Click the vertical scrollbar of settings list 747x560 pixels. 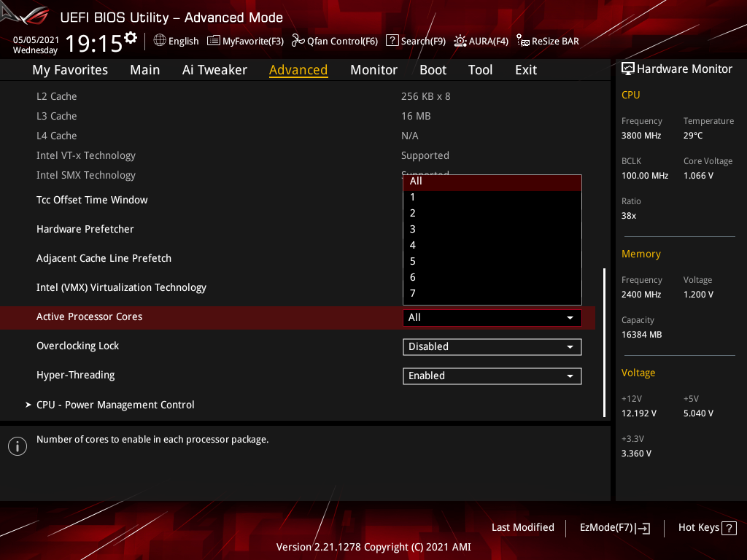[604, 343]
